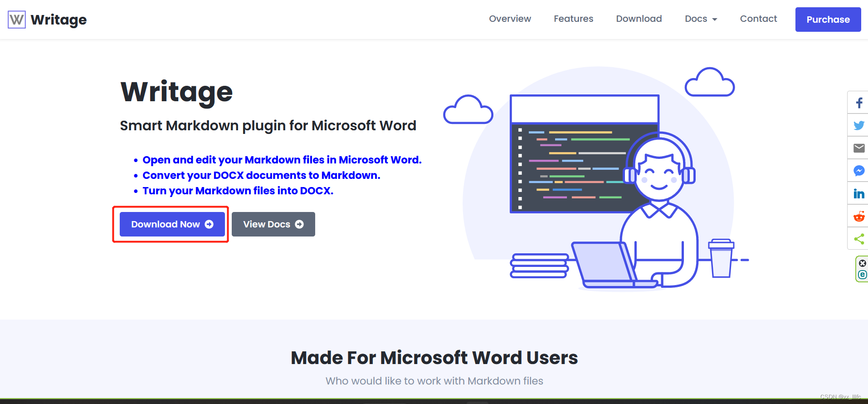The width and height of the screenshot is (868, 404).
Task: Share the page on Reddit
Action: coord(858,217)
